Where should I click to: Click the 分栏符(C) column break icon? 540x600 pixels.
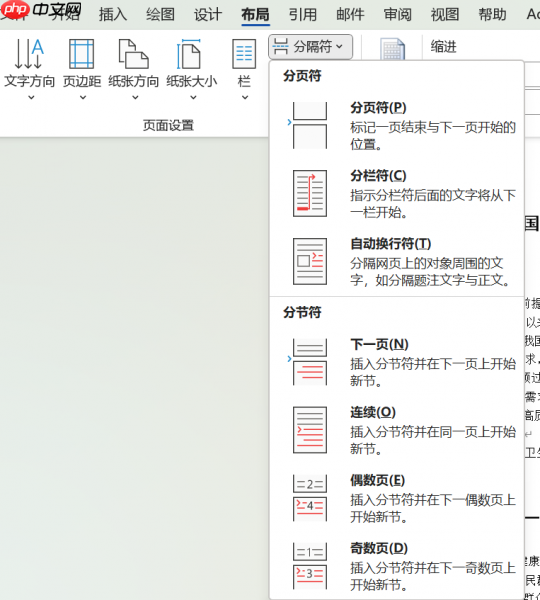click(x=310, y=194)
